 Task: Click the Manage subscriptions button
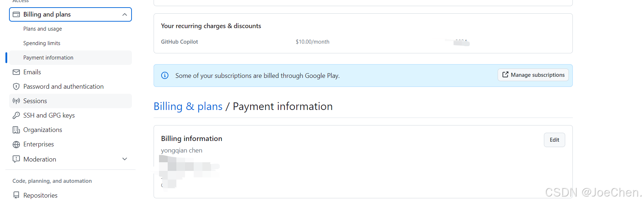click(x=533, y=75)
